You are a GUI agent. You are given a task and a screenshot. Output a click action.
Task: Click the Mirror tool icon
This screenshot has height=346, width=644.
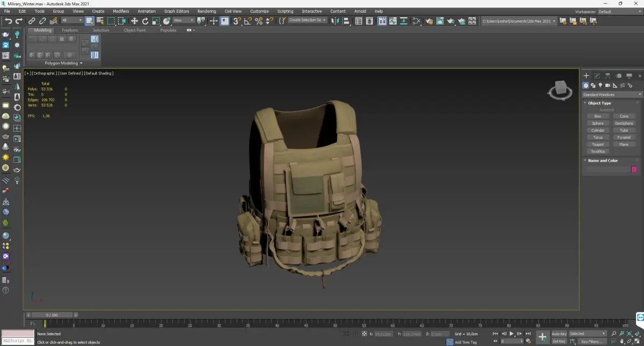[x=335, y=21]
